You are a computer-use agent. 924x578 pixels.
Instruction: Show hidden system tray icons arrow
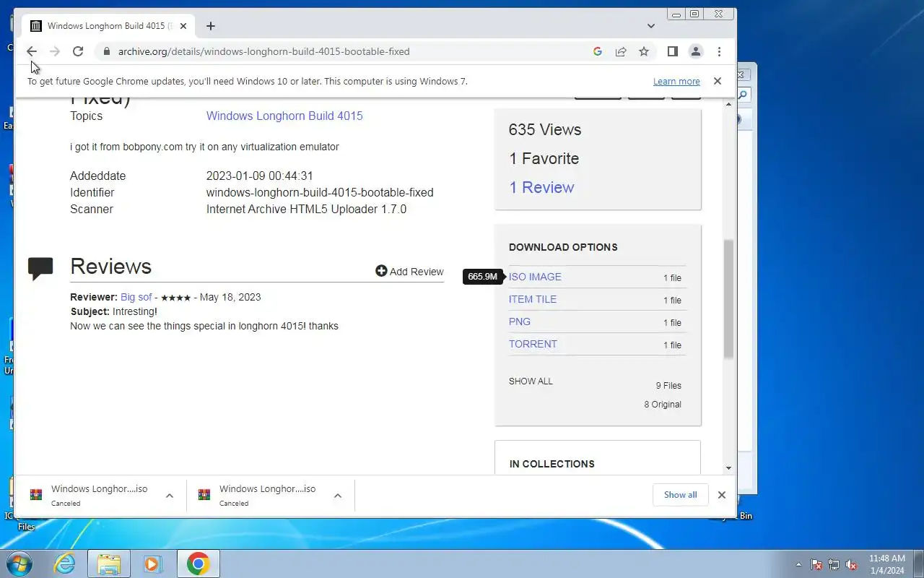(x=798, y=565)
